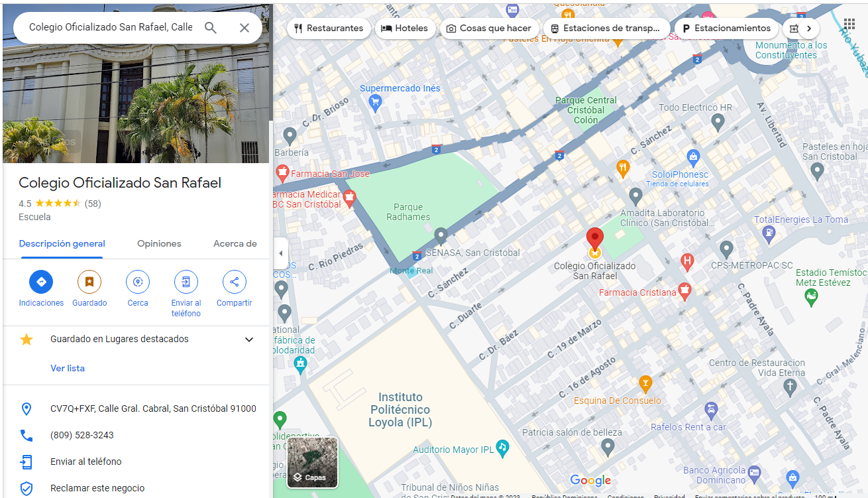The width and height of the screenshot is (868, 498).
Task: Click the Farmacia Cristiana marker
Action: click(x=684, y=290)
